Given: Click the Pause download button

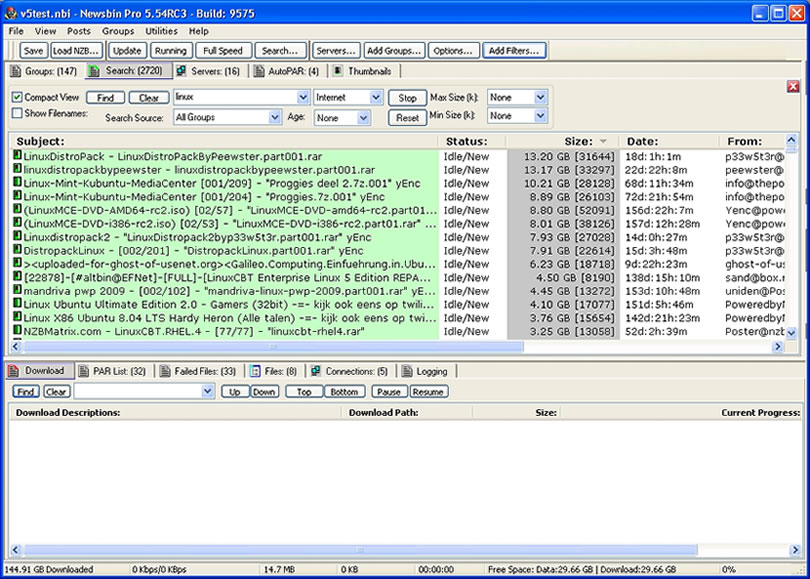Looking at the screenshot, I should (389, 392).
